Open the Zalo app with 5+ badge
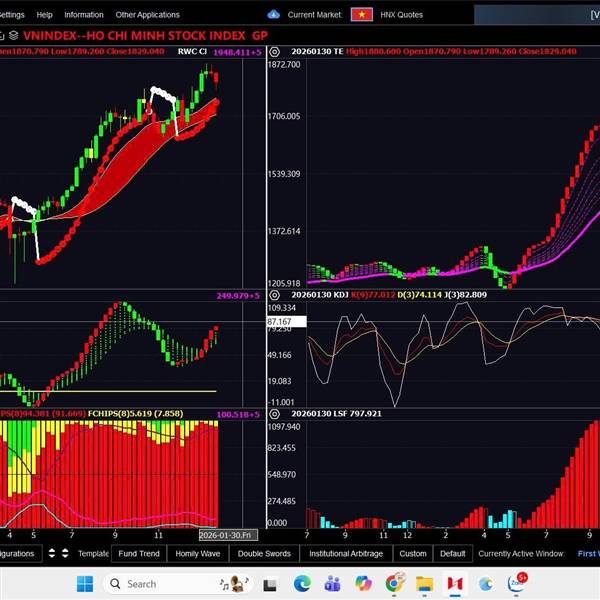 (x=517, y=583)
